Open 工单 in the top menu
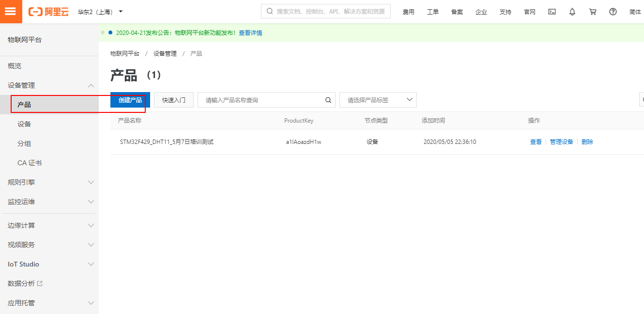 click(433, 12)
